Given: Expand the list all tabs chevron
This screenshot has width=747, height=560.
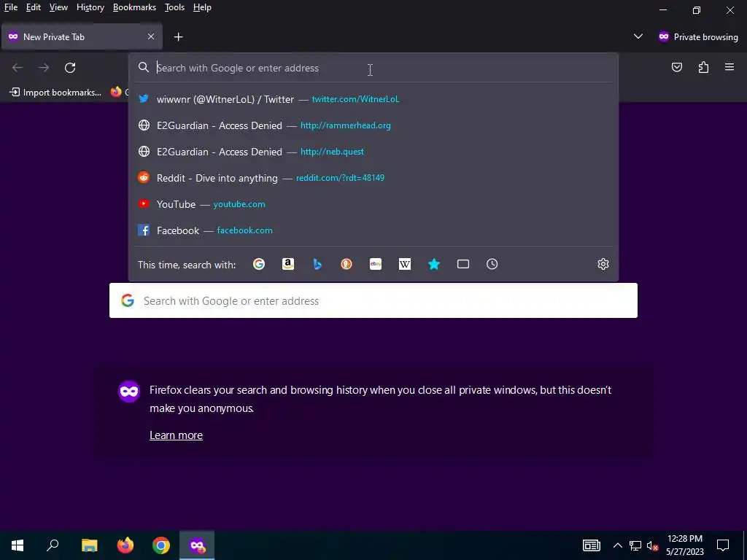Looking at the screenshot, I should point(638,36).
